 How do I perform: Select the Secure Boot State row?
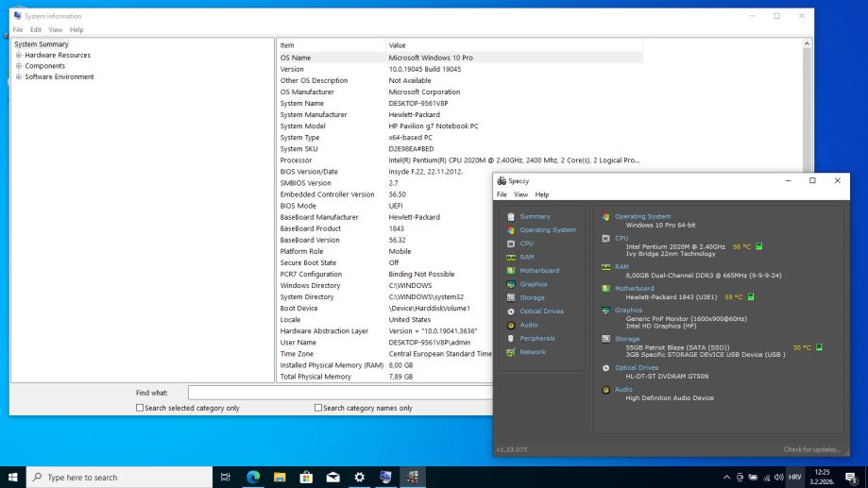(x=384, y=262)
